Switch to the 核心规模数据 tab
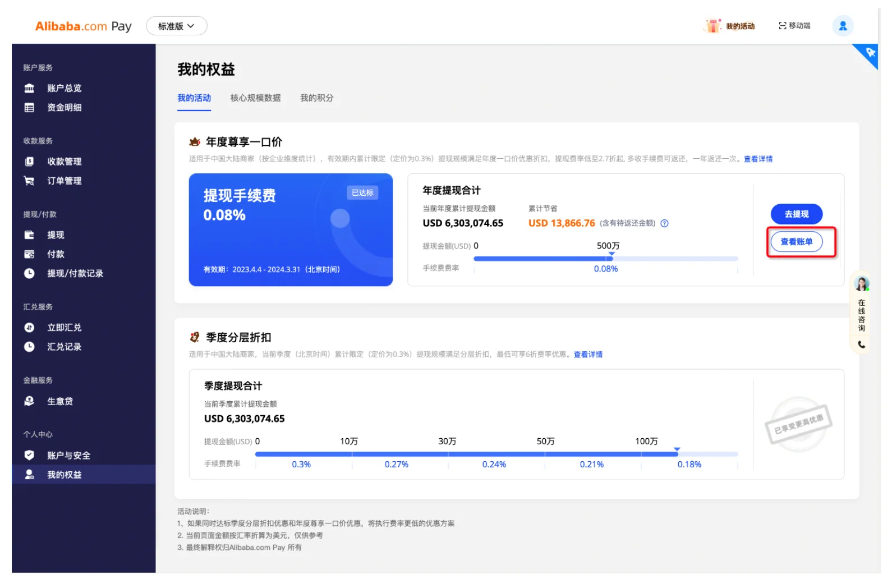Viewport: 892px width, 588px height. coord(255,98)
